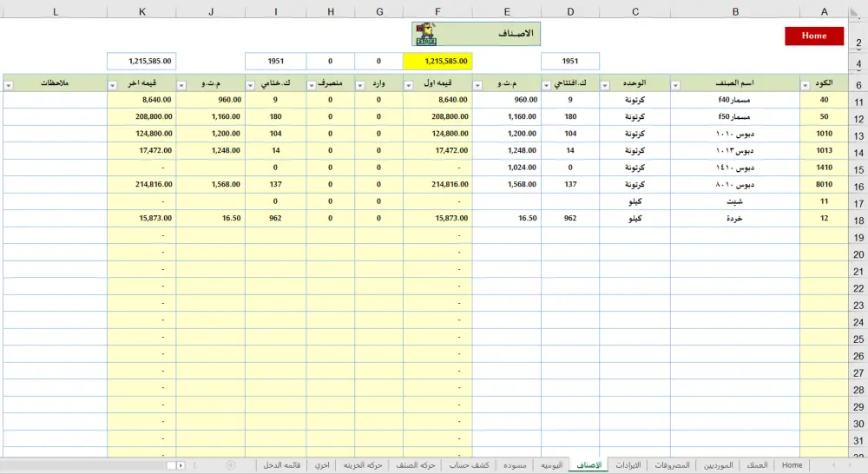Image resolution: width=868 pixels, height=474 pixels.
Task: Select column B header
Action: pos(735,11)
